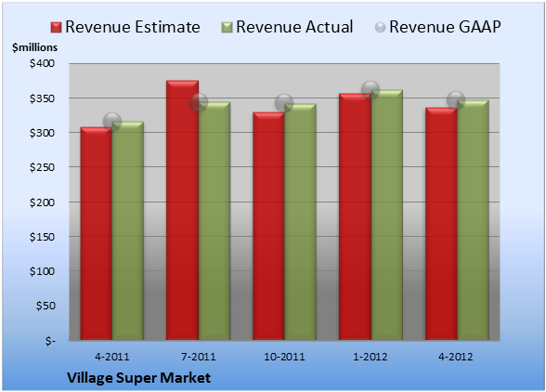Click the $millions axis unit label
The width and height of the screenshot is (546, 392).
click(35, 47)
